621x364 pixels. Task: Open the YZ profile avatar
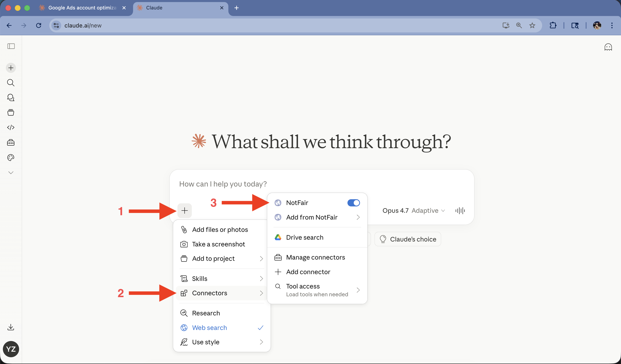pos(11,349)
